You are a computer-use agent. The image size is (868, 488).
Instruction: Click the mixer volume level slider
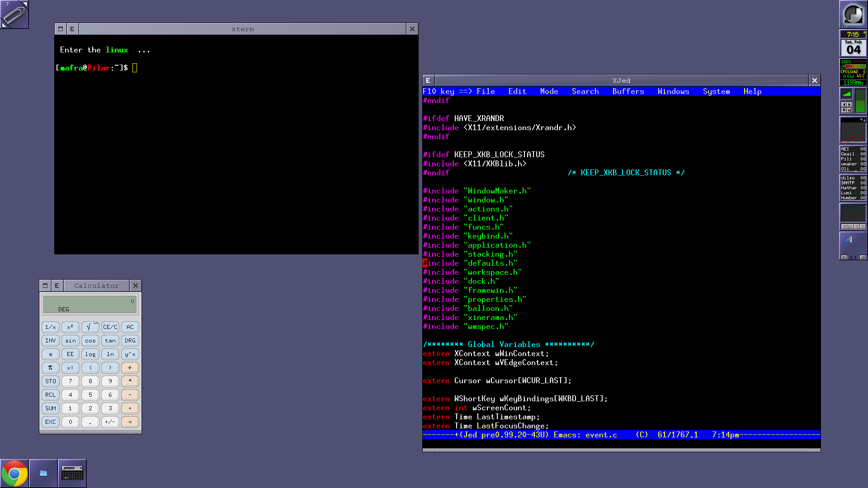pos(860,101)
